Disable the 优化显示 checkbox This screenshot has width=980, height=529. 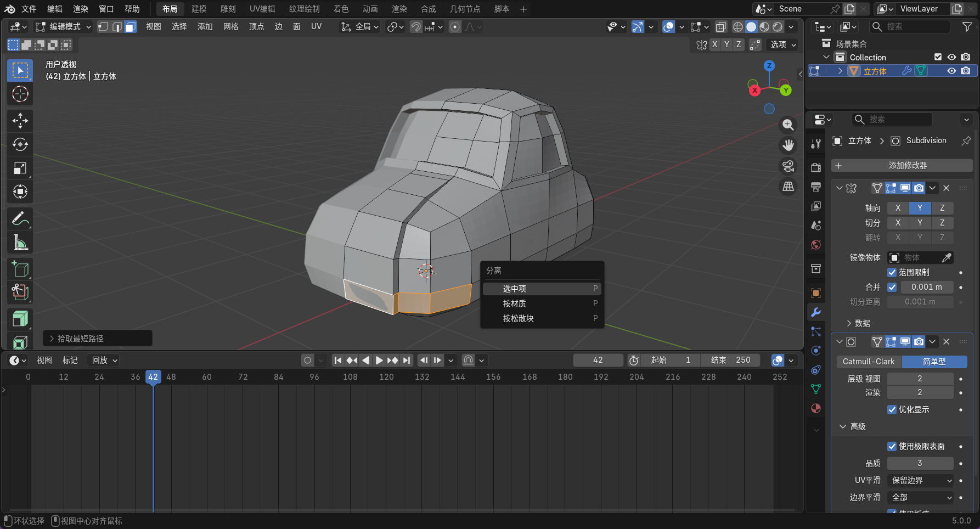[x=892, y=409]
